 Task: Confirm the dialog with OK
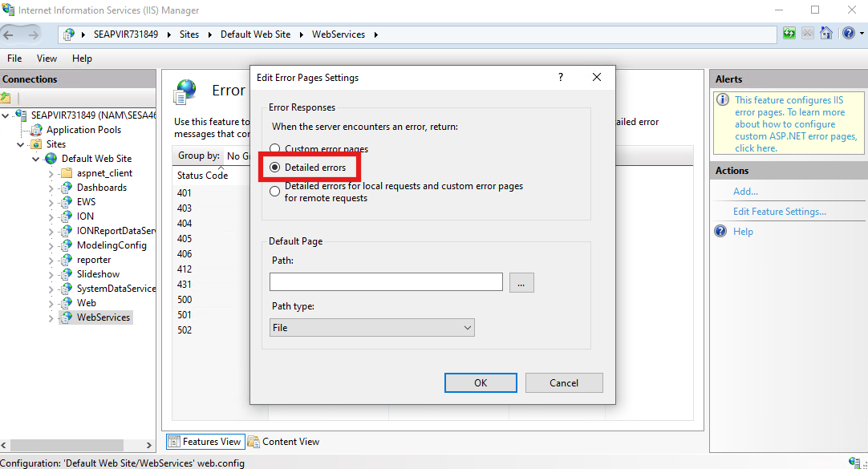[x=481, y=382]
